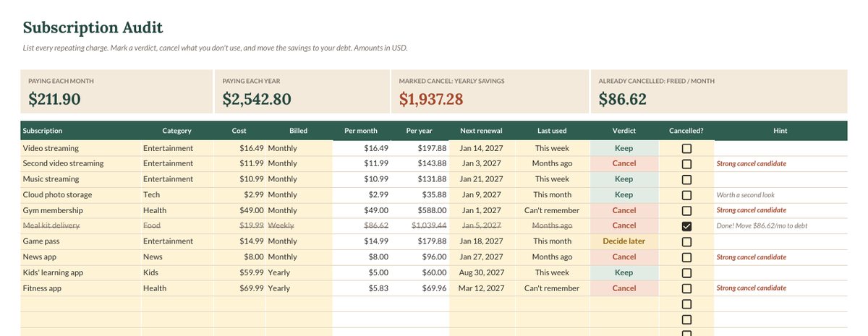Select the Already Cancelled value $86.62
868x336 pixels.
tap(623, 100)
